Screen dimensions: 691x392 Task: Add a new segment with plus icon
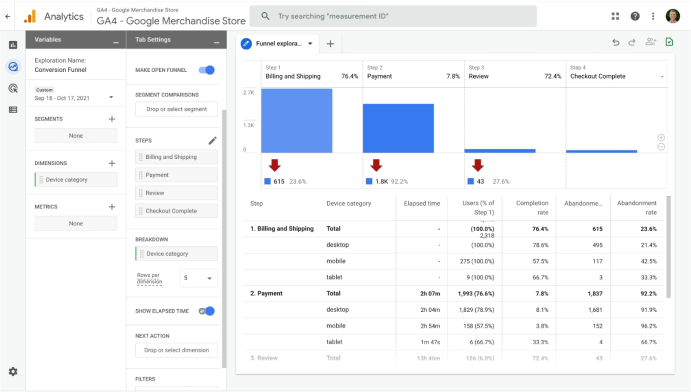point(112,119)
